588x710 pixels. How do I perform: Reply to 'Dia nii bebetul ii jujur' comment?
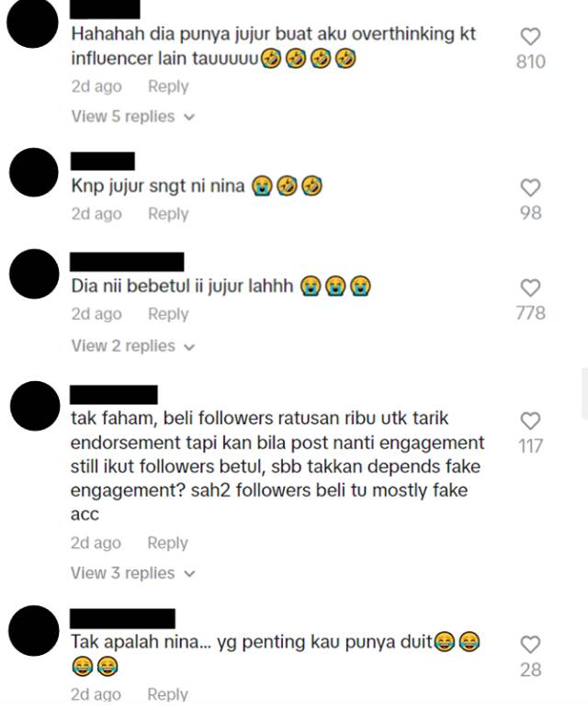click(x=168, y=314)
